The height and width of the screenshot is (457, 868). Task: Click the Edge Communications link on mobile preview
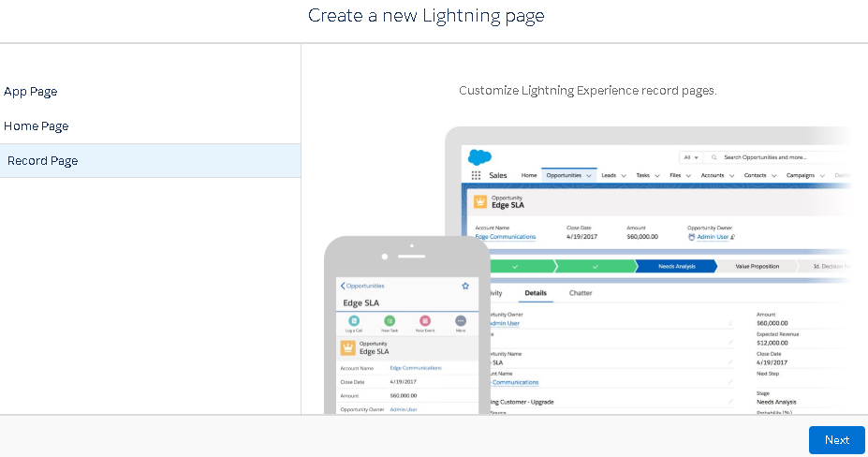[415, 368]
